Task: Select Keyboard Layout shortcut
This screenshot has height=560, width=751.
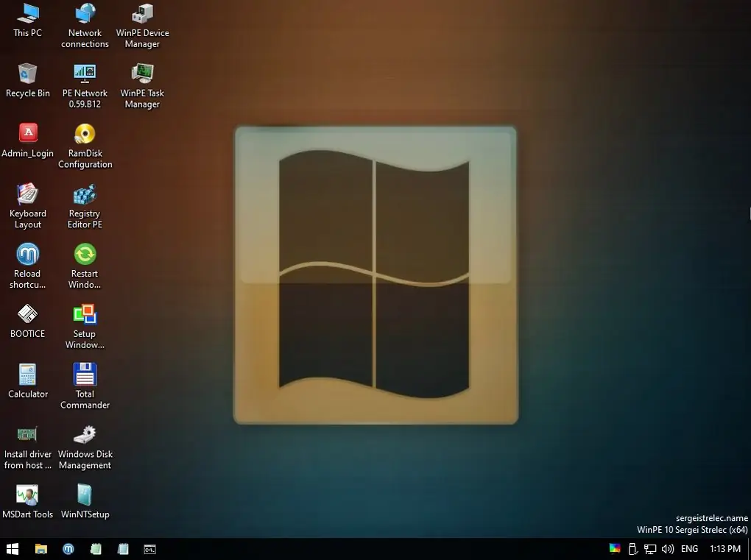Action: [28, 206]
